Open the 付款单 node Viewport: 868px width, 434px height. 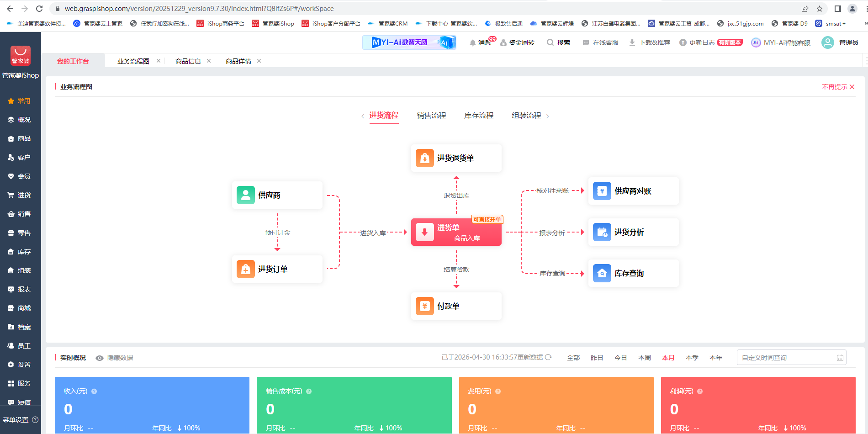[x=456, y=306]
